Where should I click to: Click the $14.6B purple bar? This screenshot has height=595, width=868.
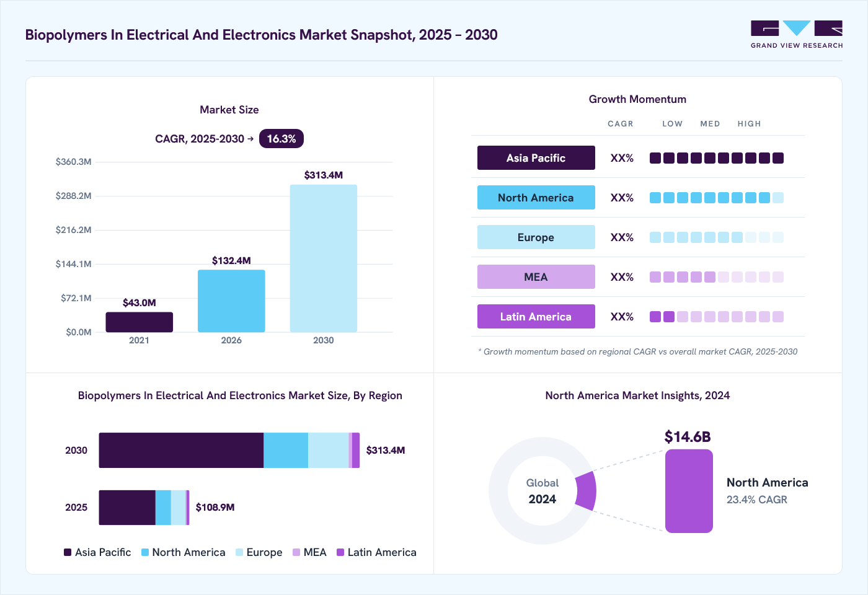pos(689,491)
